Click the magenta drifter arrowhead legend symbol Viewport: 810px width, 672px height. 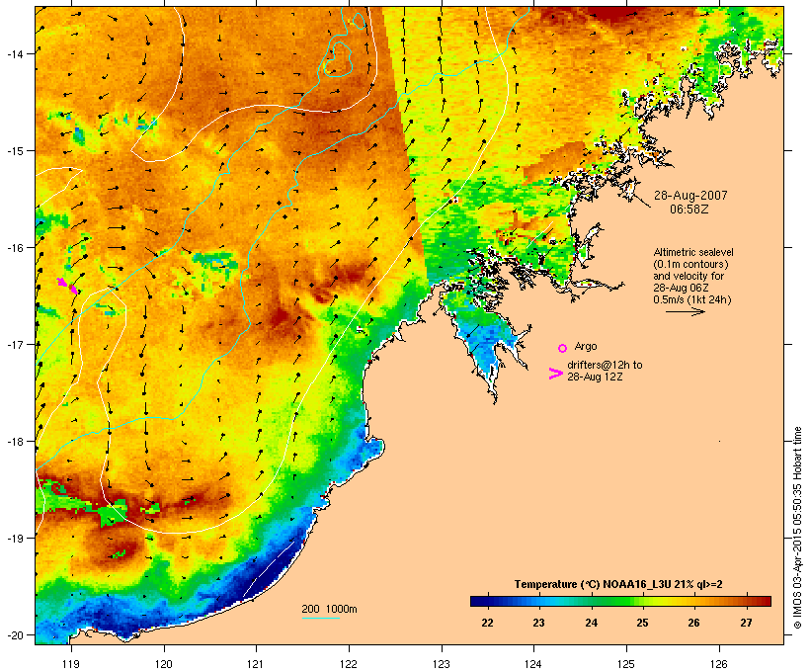click(x=555, y=374)
